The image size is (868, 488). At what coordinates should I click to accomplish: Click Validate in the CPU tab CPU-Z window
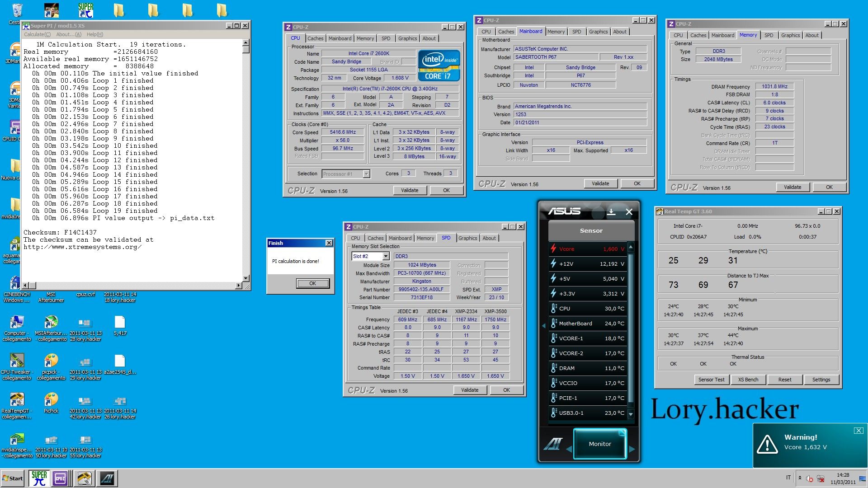pos(410,190)
